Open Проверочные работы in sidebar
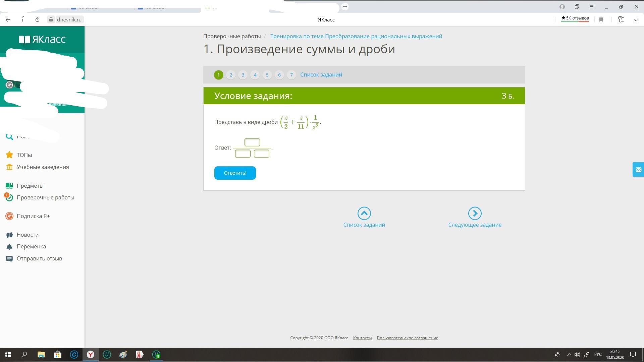This screenshot has width=644, height=362. [x=45, y=197]
